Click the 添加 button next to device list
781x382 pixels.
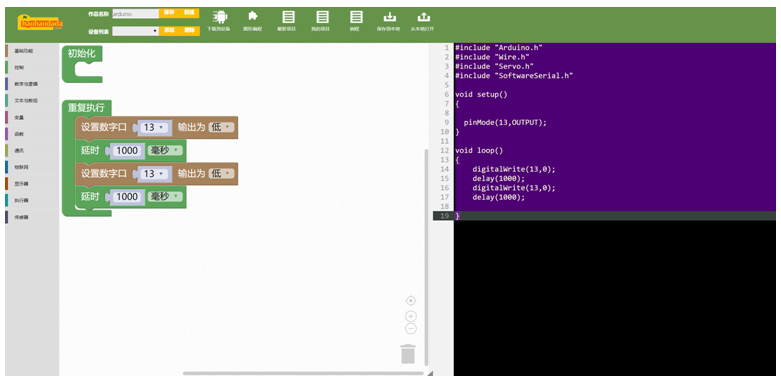coord(169,30)
